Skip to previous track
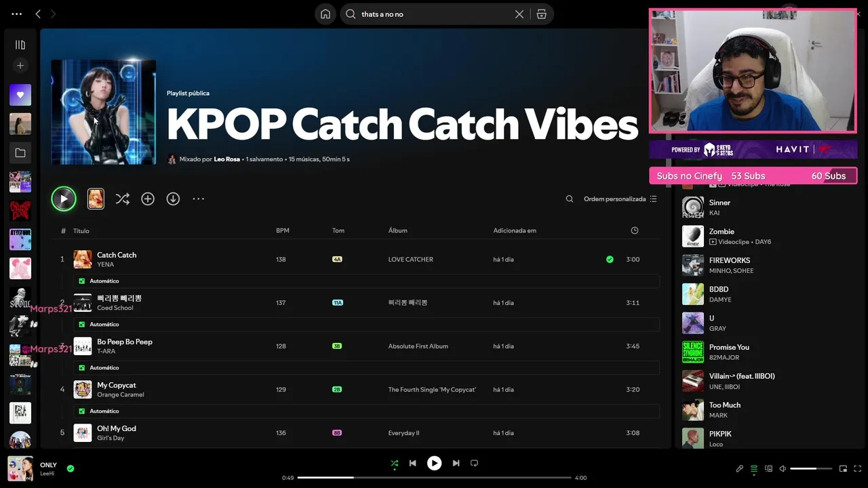 [x=412, y=464]
